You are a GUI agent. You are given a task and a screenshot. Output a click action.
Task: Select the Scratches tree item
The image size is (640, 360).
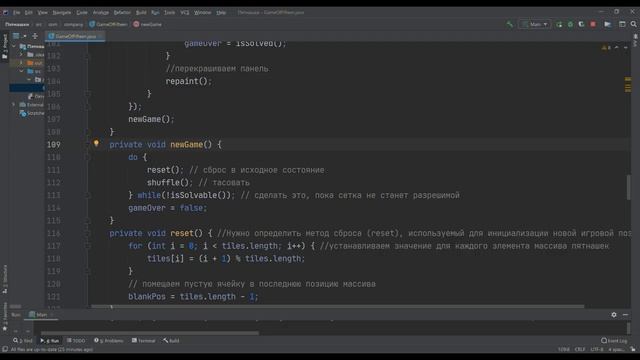pyautogui.click(x=32, y=113)
